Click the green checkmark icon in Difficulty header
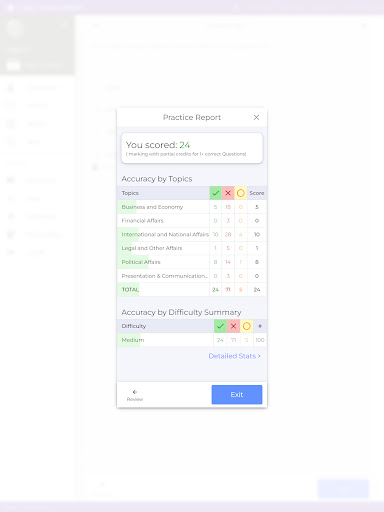Image resolution: width=384 pixels, height=512 pixels. tap(220, 326)
